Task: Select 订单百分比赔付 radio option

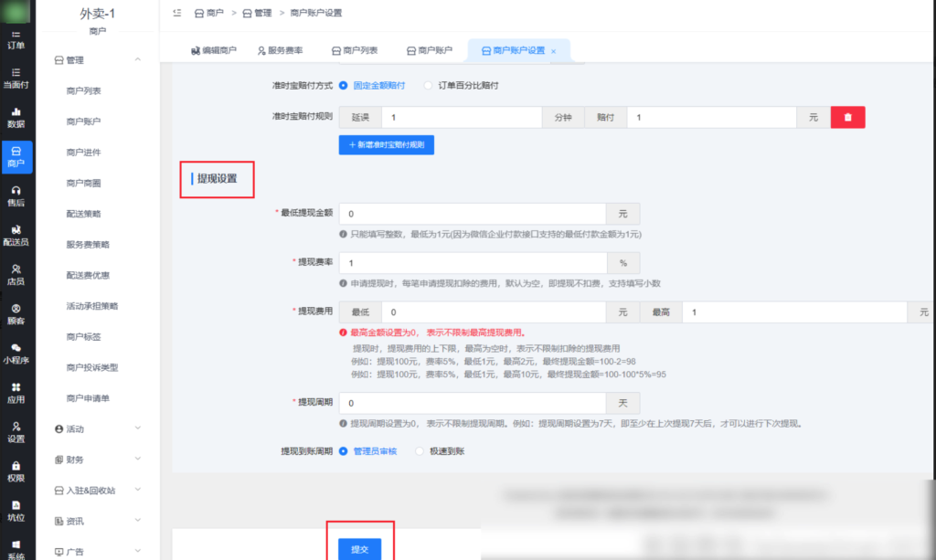Action: click(x=429, y=85)
